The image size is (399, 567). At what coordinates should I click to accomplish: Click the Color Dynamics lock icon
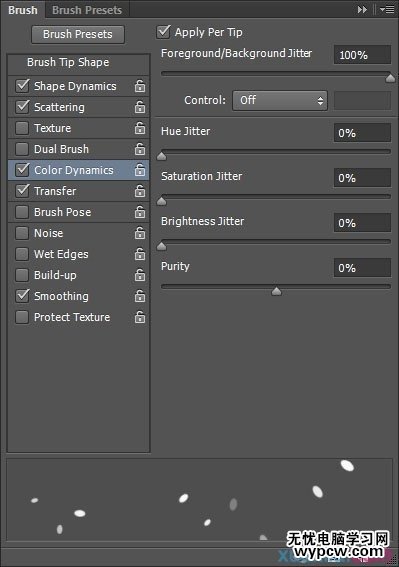(140, 170)
